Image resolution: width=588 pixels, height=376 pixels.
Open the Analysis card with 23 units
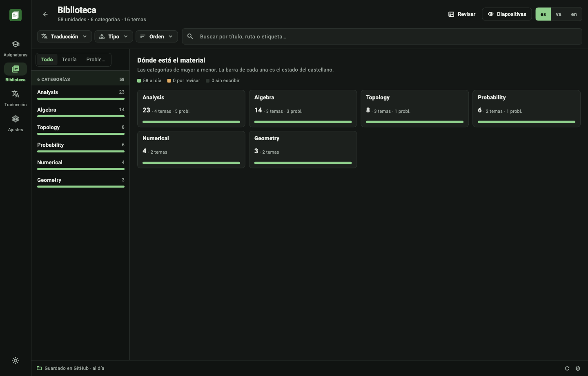(x=191, y=109)
